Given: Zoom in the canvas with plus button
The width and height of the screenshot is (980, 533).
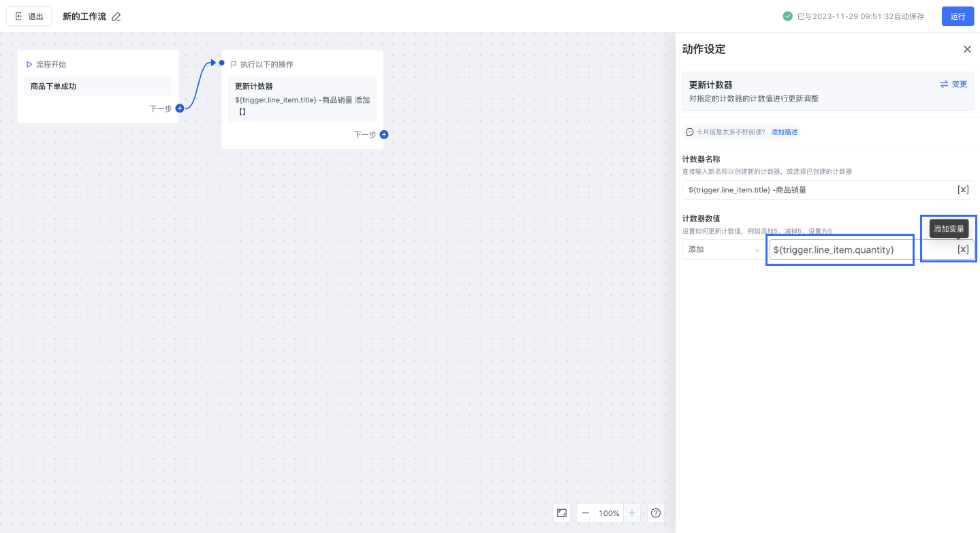Looking at the screenshot, I should pyautogui.click(x=632, y=513).
